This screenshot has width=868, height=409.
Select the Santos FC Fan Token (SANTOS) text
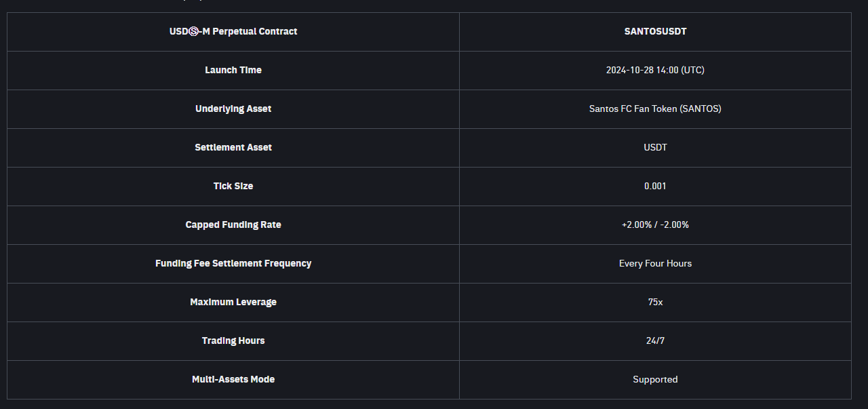655,109
